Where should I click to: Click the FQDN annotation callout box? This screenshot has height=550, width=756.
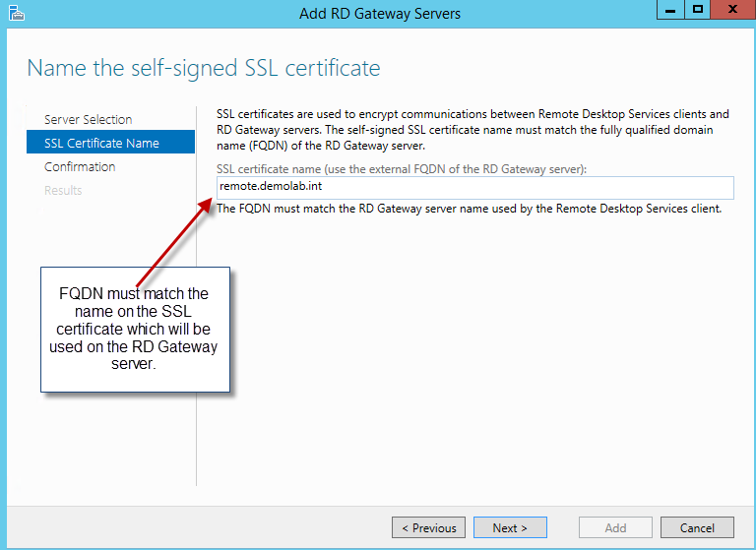pos(135,330)
